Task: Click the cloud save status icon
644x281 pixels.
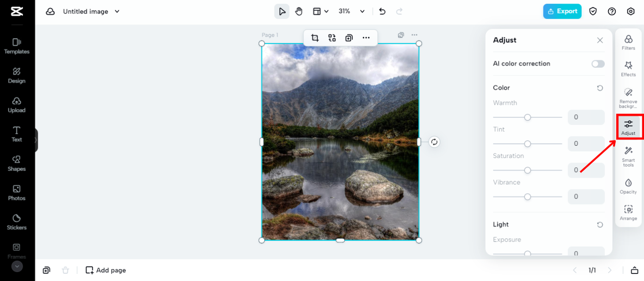Action: coord(50,11)
